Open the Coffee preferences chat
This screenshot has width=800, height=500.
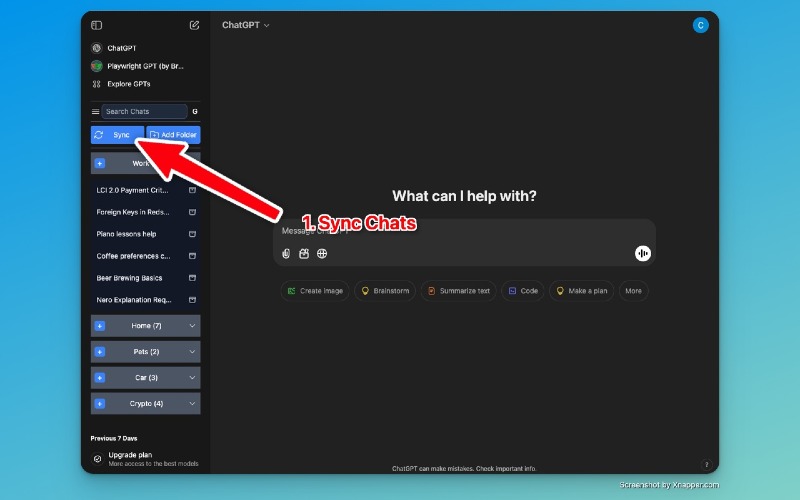133,256
